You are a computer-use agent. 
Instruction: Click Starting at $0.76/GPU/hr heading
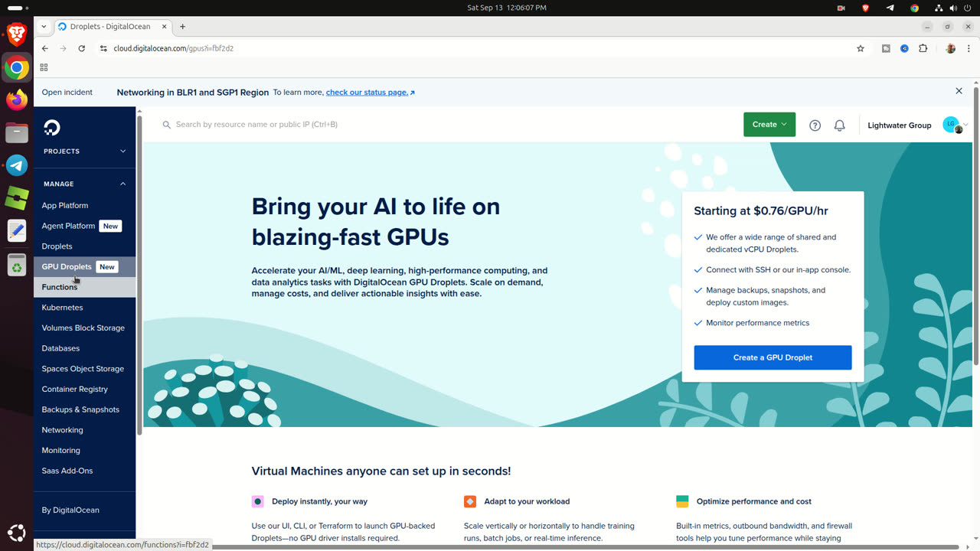(761, 211)
